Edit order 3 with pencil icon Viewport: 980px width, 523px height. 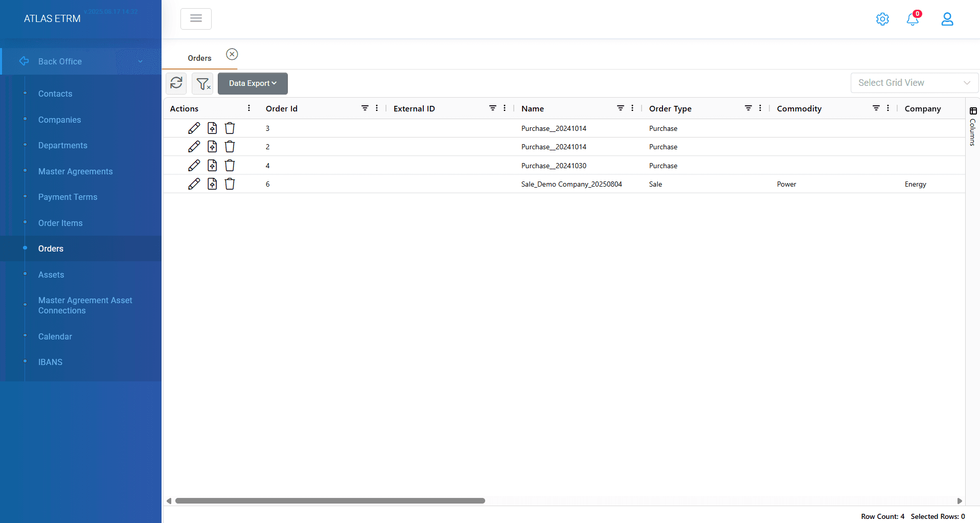(x=194, y=128)
